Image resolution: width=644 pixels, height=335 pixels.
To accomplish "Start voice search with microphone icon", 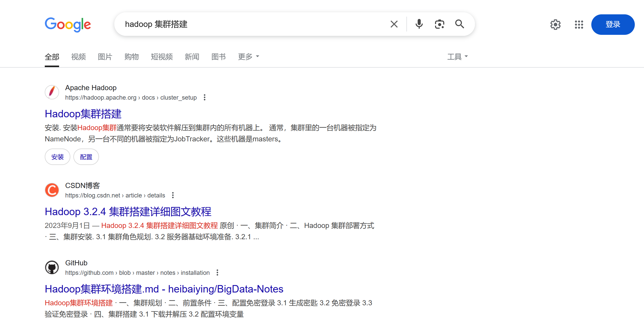I will (x=419, y=24).
